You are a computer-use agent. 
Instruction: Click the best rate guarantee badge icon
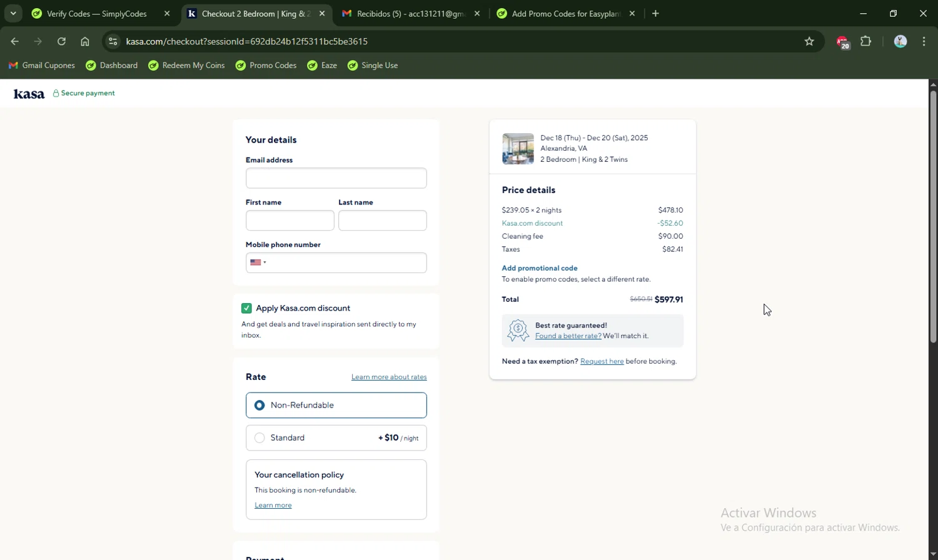pyautogui.click(x=518, y=331)
